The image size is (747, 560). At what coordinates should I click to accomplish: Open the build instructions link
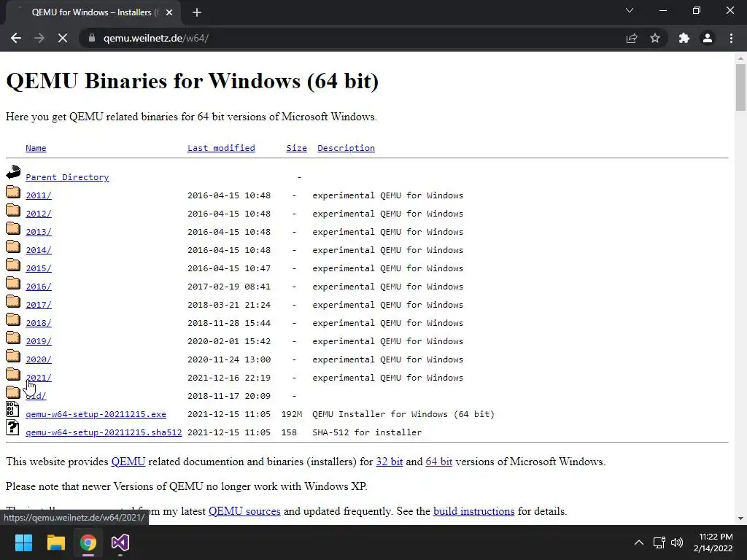474,511
